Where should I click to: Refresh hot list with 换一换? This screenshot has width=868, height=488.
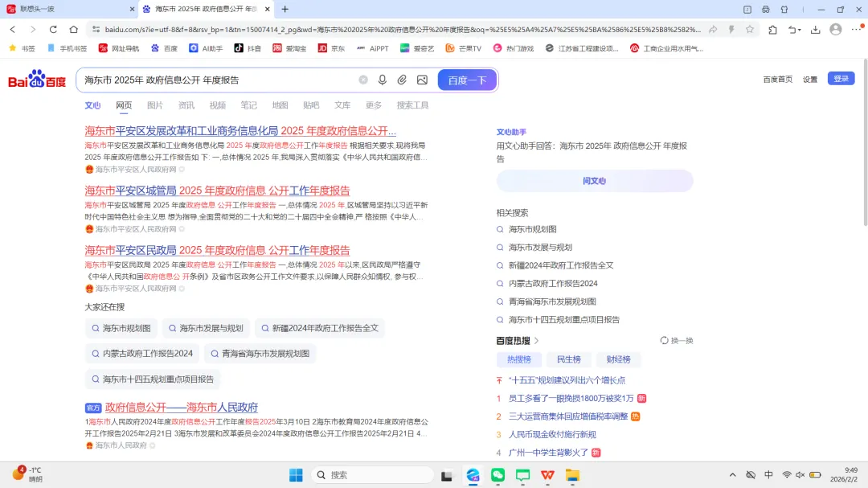(677, 341)
